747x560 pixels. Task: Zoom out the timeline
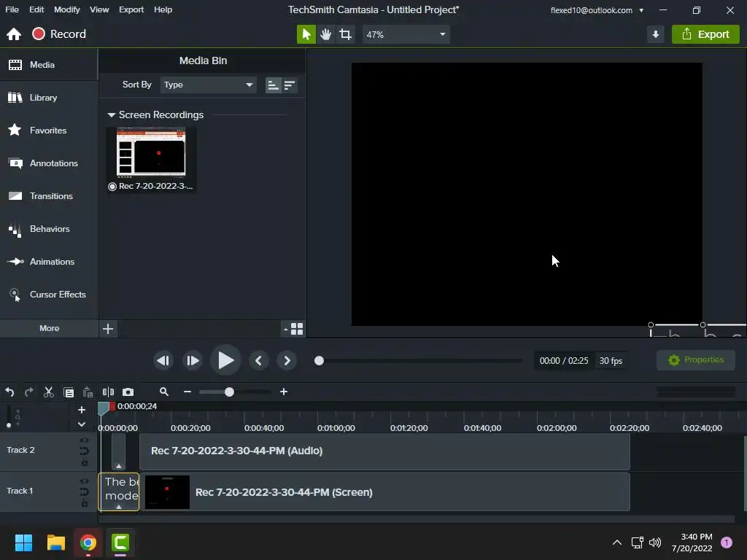point(187,392)
